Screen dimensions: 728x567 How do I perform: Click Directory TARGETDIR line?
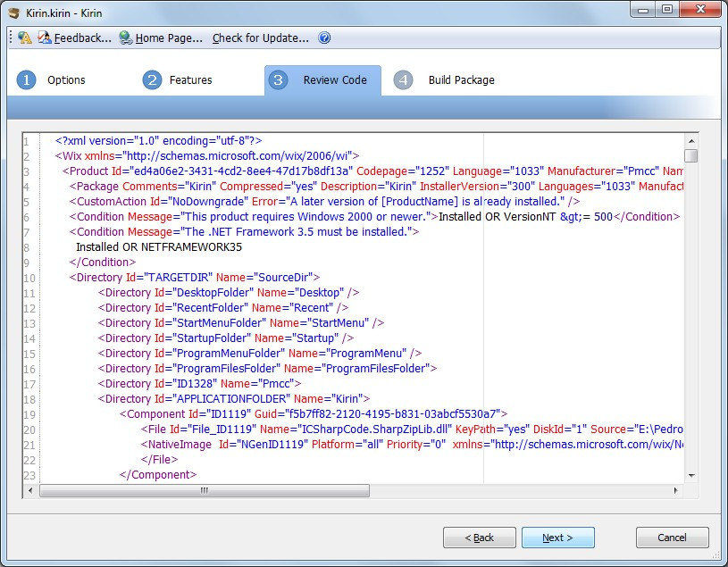pyautogui.click(x=195, y=278)
